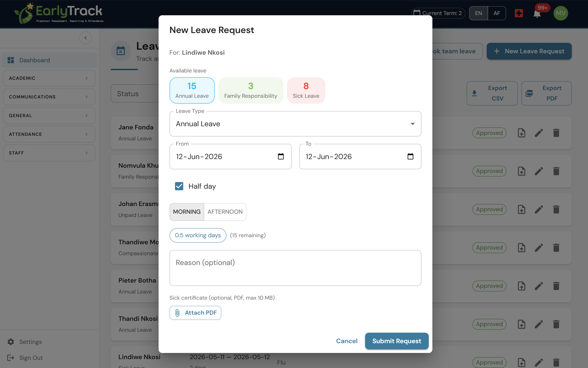This screenshot has width=588, height=368.
Task: Delete Johan Erasmus's leave entry
Action: point(556,209)
